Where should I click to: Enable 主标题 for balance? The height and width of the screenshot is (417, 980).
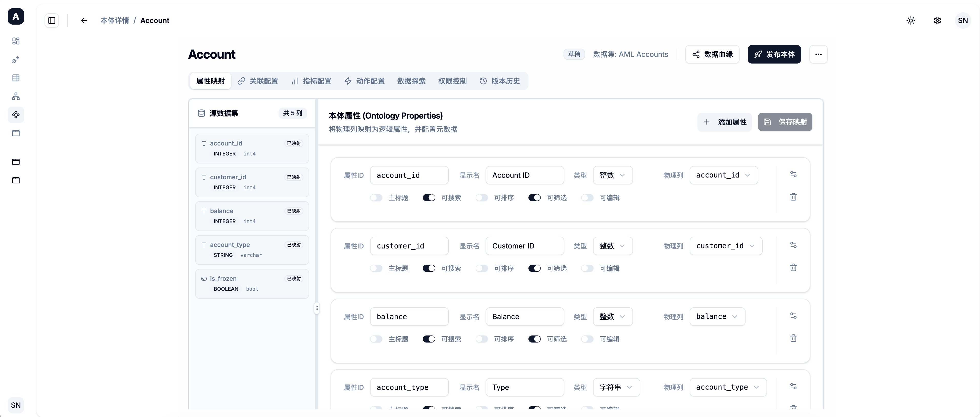(x=376, y=339)
